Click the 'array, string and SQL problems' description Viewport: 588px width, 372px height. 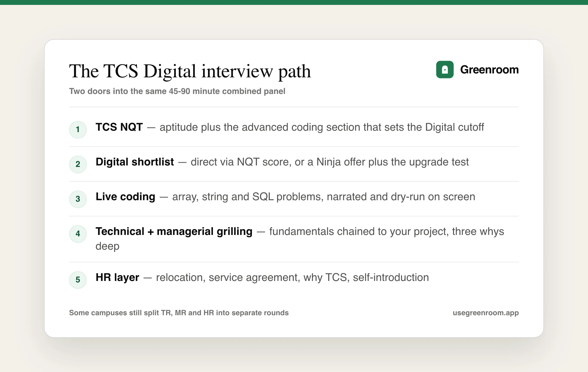coord(324,197)
